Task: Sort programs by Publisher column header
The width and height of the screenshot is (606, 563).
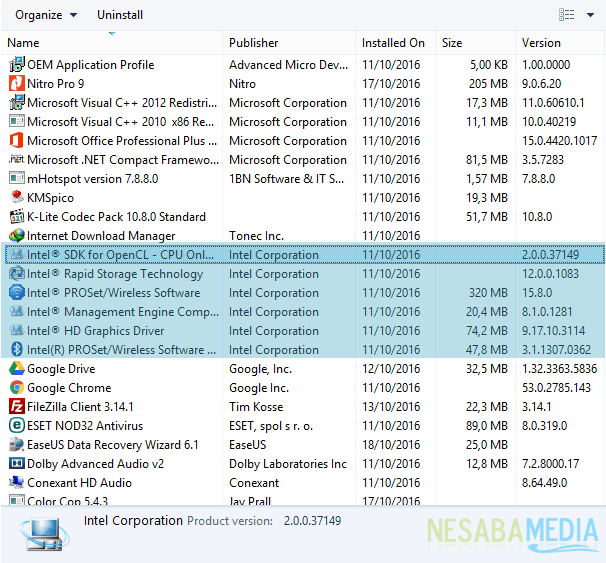Action: click(x=289, y=43)
